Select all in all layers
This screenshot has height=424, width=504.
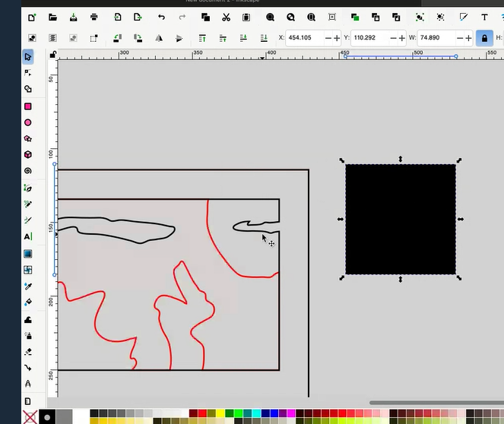pos(52,38)
